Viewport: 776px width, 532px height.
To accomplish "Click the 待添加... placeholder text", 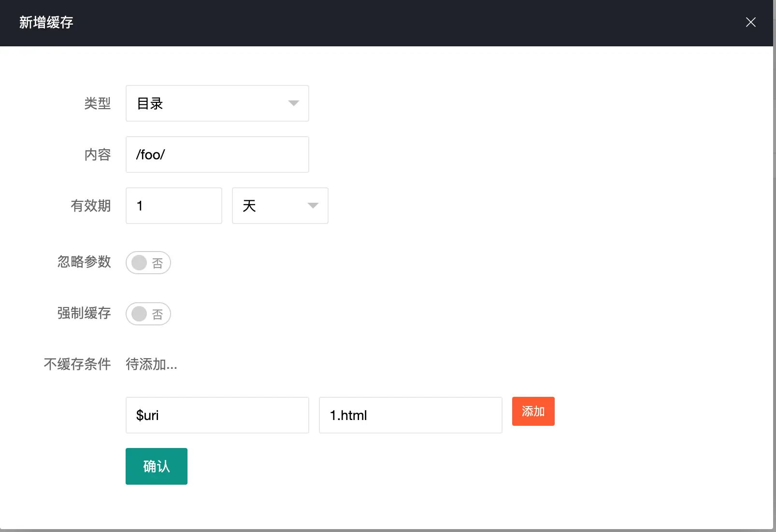I will (151, 364).
